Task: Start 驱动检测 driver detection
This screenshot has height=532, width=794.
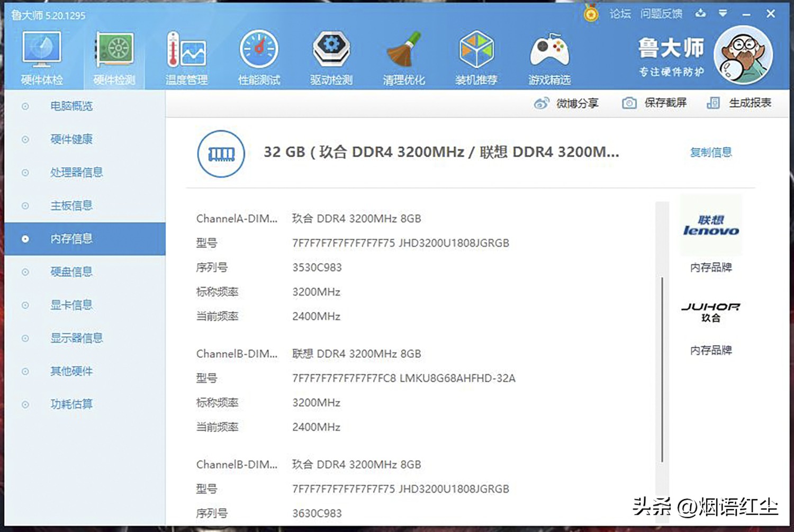Action: [331, 56]
